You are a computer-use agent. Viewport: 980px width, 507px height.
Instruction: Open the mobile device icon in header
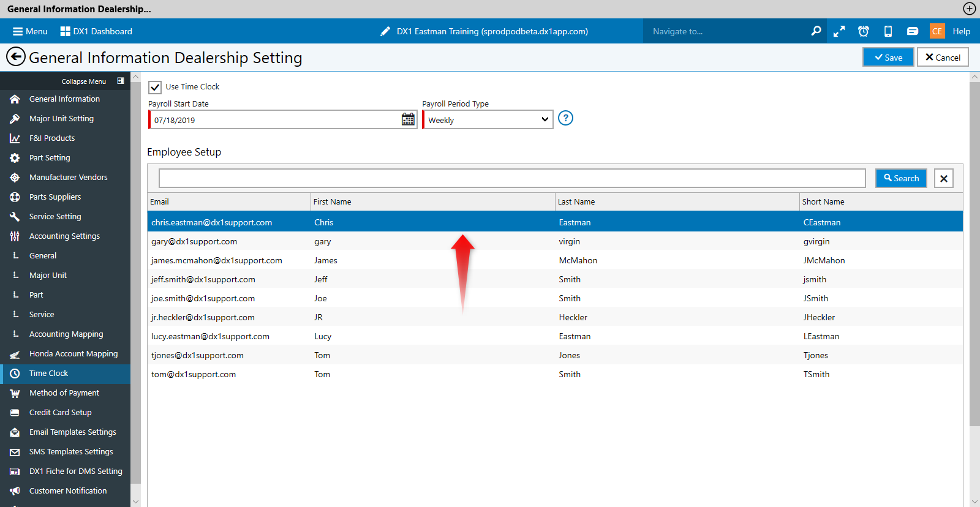888,31
